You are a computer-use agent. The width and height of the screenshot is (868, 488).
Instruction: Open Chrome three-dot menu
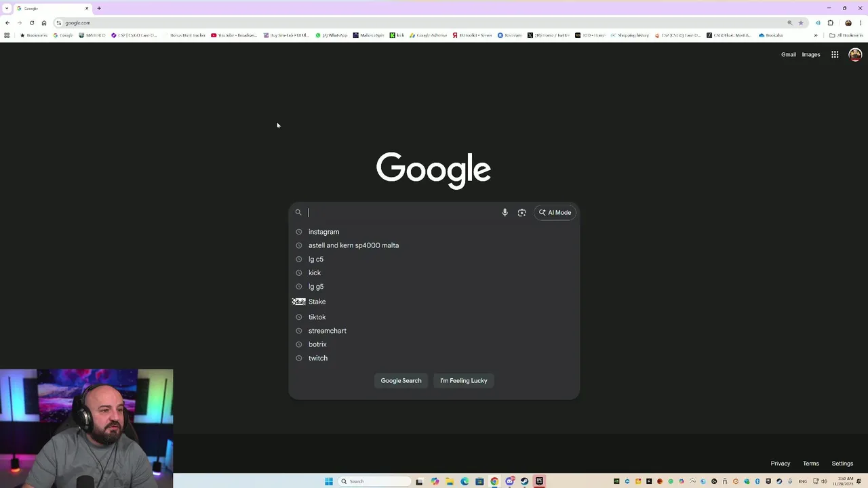[860, 22]
